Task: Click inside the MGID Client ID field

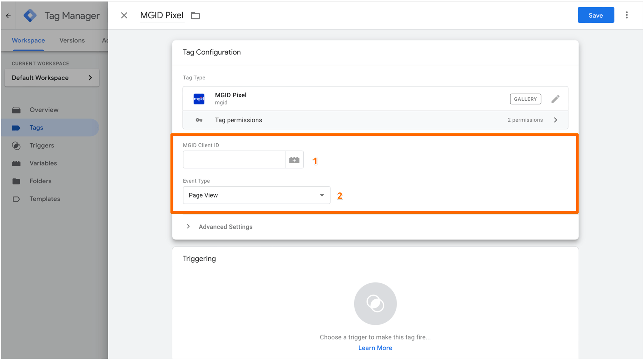Action: (234, 159)
